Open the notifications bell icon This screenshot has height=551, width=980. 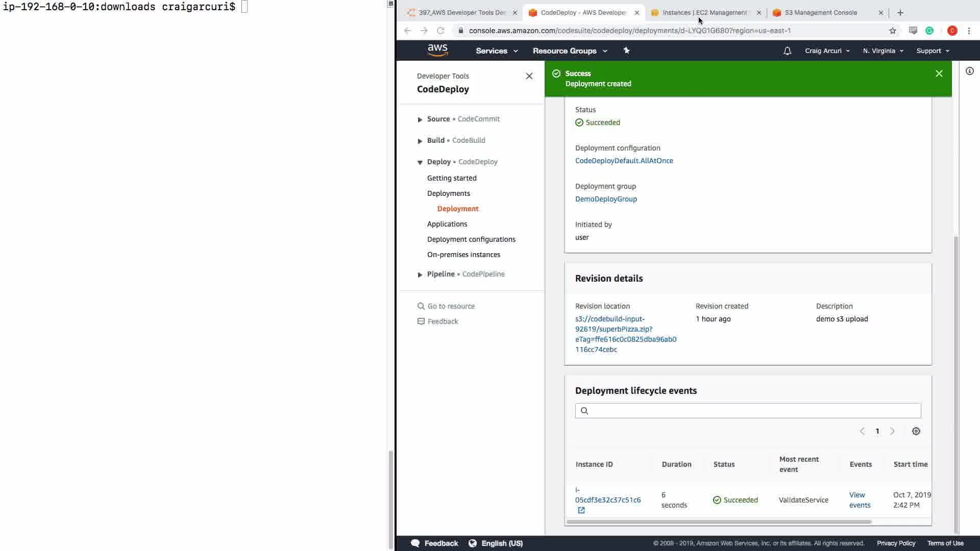tap(787, 51)
